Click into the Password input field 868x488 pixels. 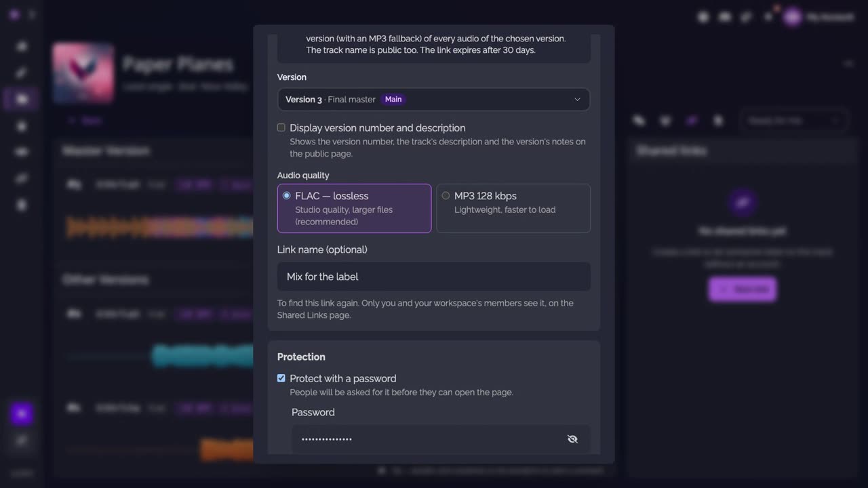(x=441, y=439)
